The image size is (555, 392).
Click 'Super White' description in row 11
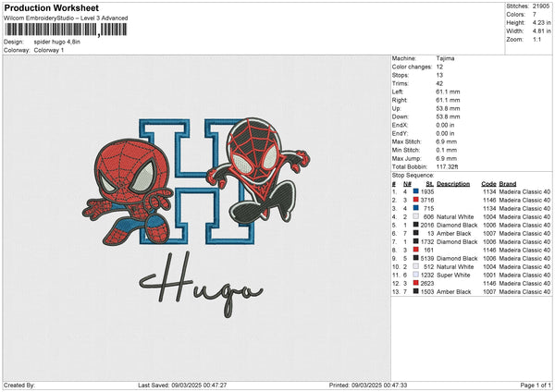click(453, 275)
